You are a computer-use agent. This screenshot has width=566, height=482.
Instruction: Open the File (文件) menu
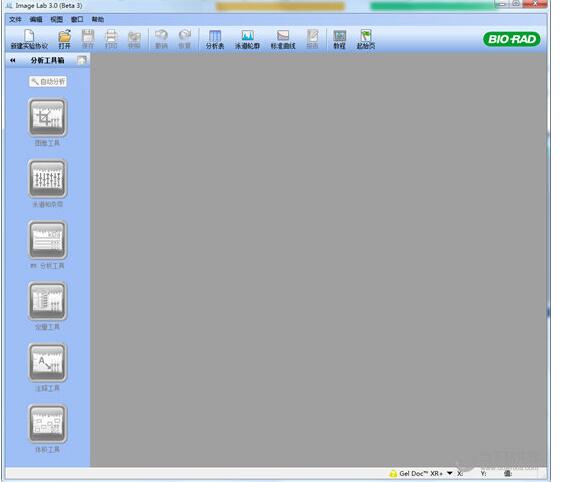pyautogui.click(x=15, y=19)
